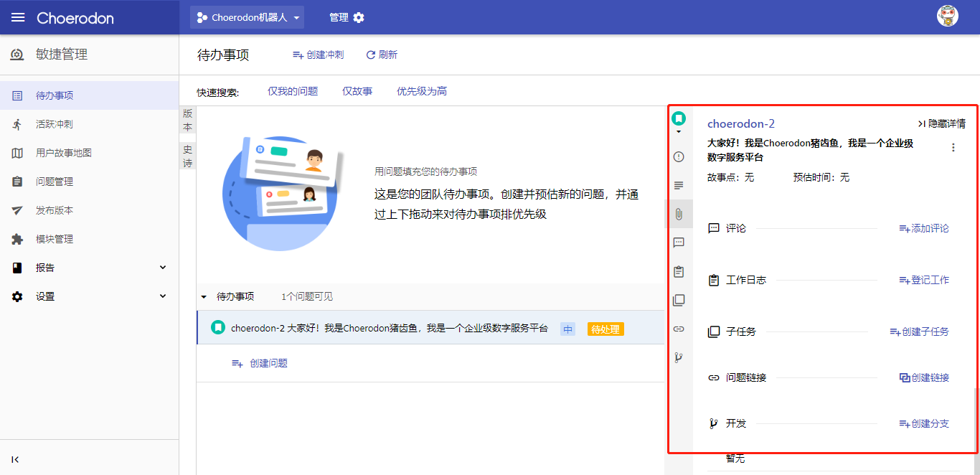Open the hamburger menu in the header
The height and width of the screenshot is (475, 980).
(18, 17)
